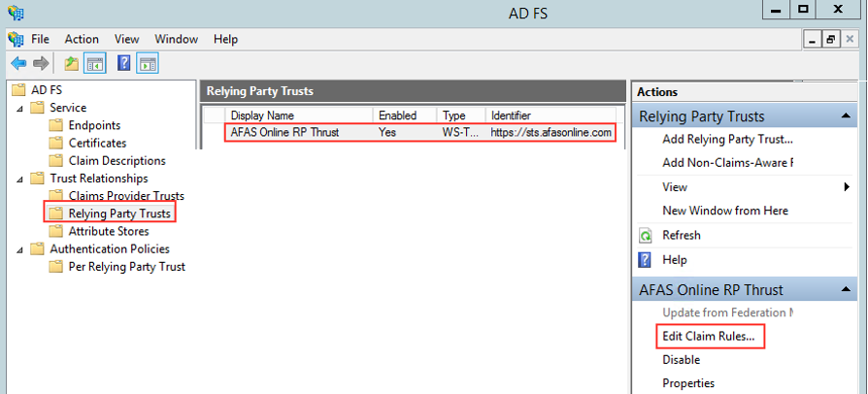Click Add Relying Party Trust action
Viewport: 868px width, 394px height.
pos(728,140)
